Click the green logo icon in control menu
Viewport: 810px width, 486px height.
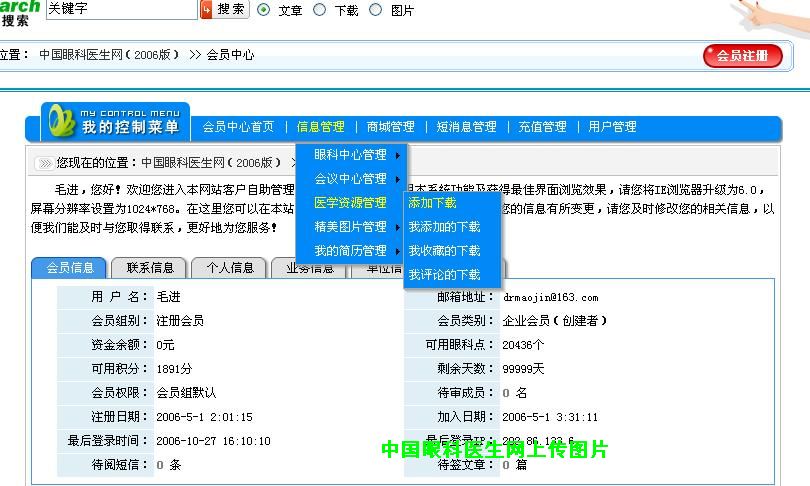[x=62, y=122]
